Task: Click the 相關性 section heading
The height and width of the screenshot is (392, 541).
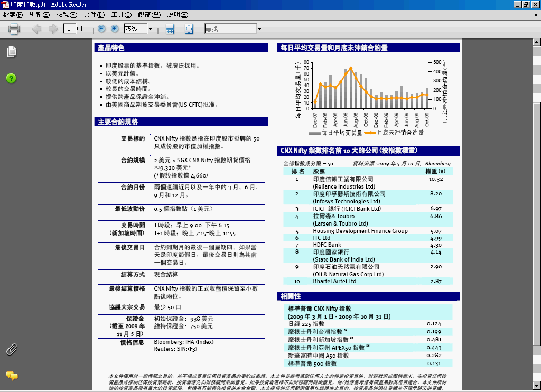Action: click(x=291, y=296)
